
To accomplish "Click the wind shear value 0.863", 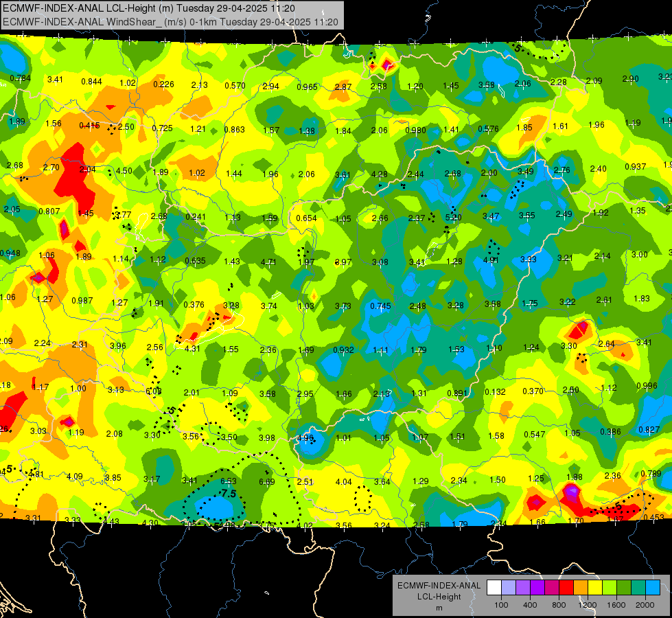I will 235,130.
